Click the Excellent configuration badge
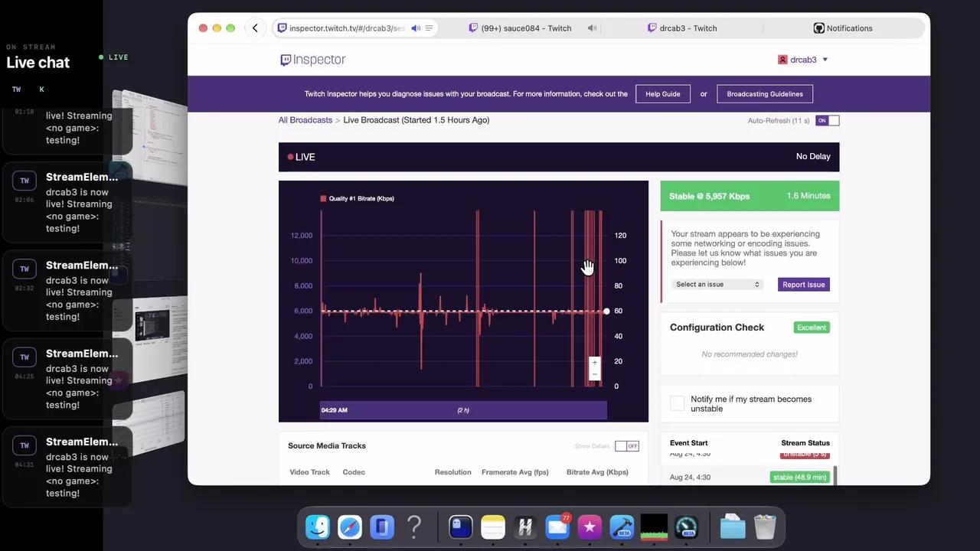980x551 pixels. (x=812, y=328)
